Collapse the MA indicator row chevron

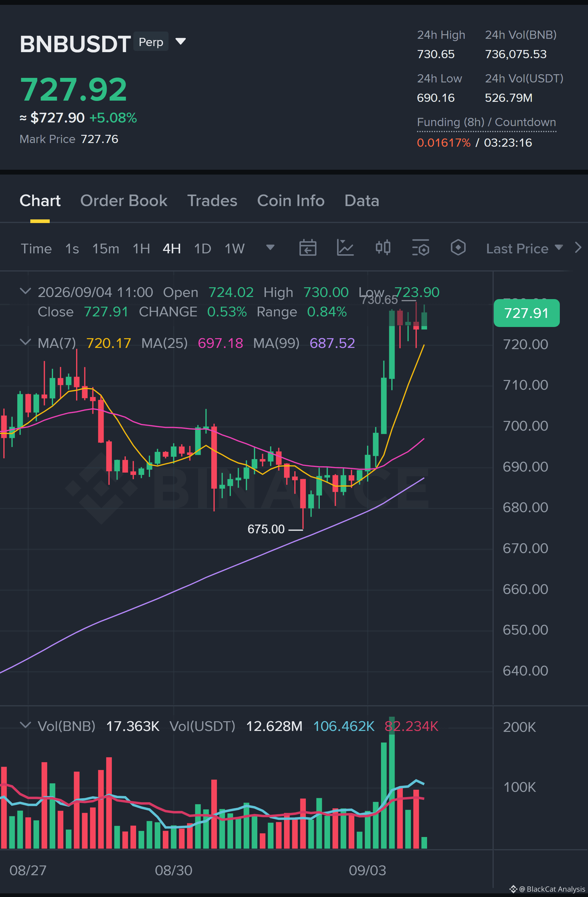(x=25, y=342)
